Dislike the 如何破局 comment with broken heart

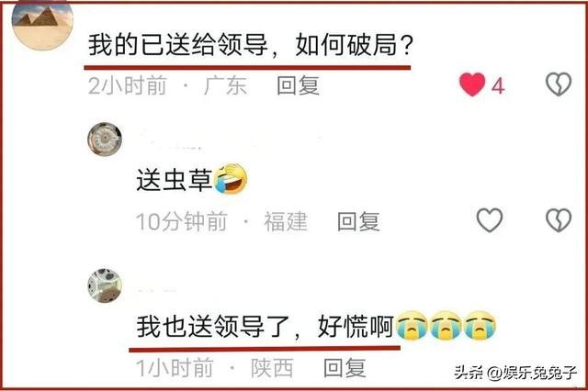point(559,84)
